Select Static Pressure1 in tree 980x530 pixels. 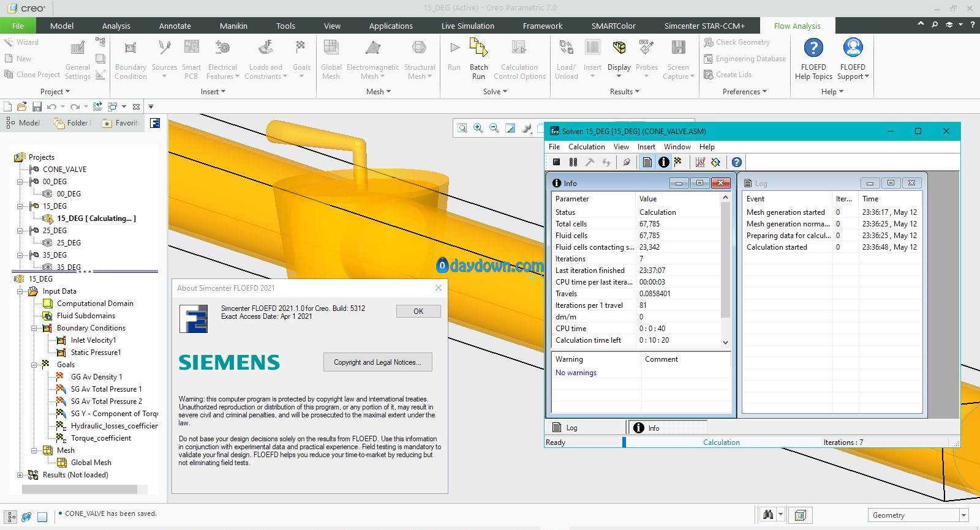pos(96,353)
